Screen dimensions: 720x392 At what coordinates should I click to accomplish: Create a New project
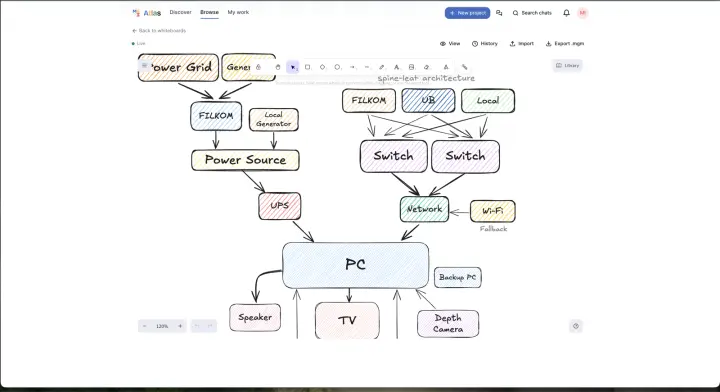[x=467, y=13]
